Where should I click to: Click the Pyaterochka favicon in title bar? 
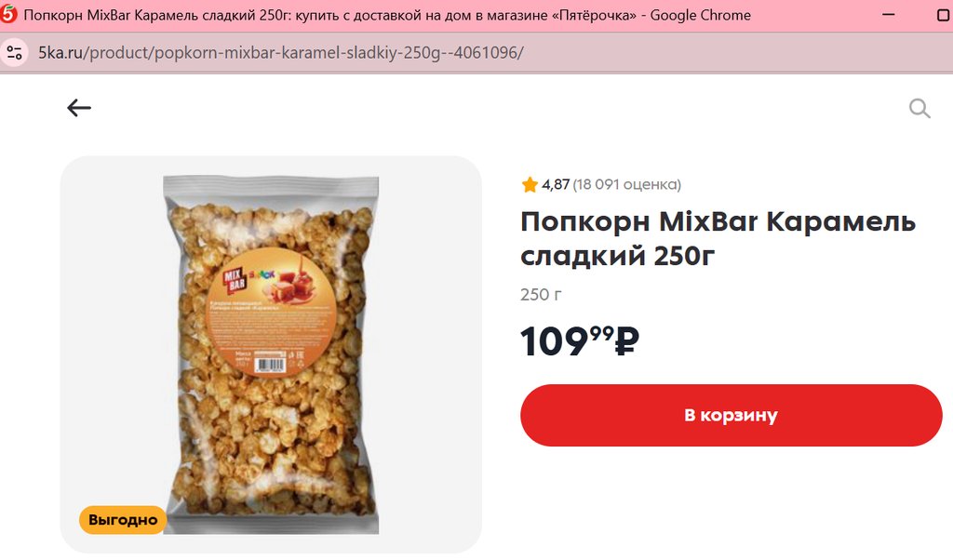coord(8,13)
